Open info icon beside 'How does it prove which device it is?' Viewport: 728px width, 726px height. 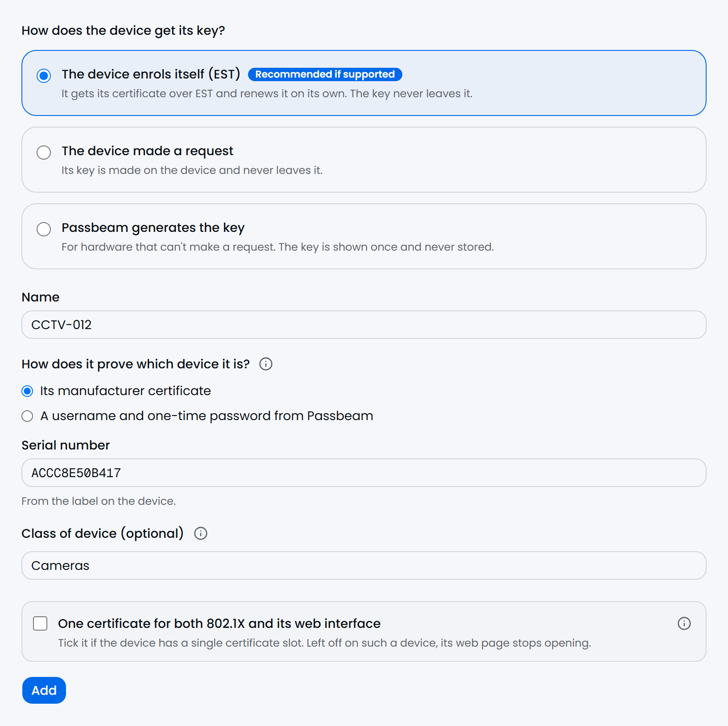click(x=266, y=364)
